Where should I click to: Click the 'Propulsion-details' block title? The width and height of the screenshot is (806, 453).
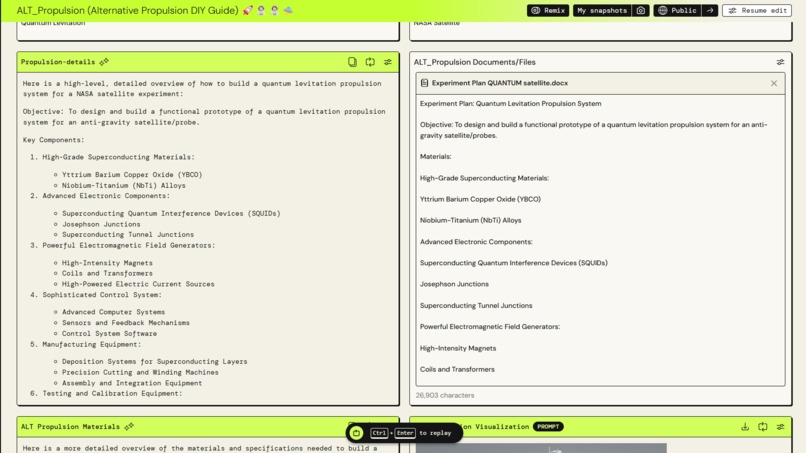click(58, 62)
